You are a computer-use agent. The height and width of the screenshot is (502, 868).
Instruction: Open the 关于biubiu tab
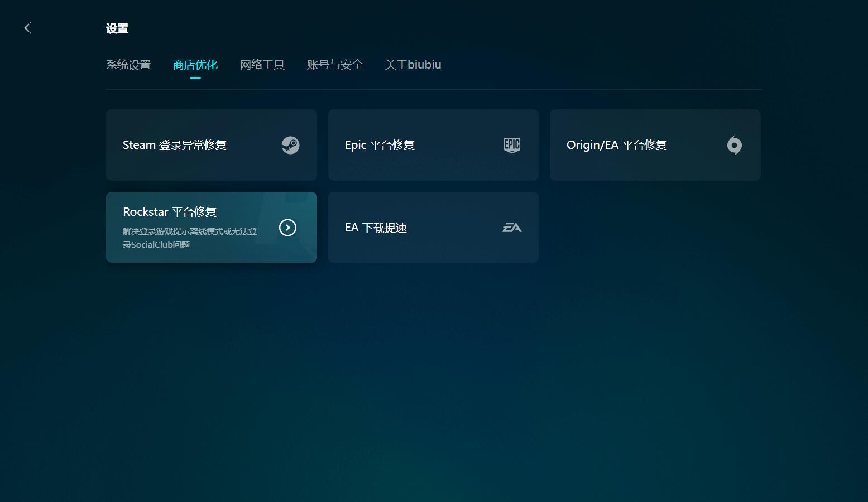point(413,65)
